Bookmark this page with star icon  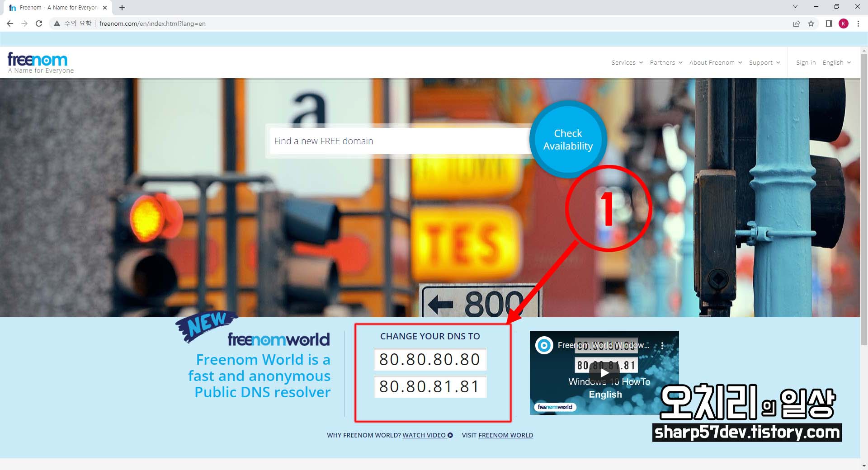point(811,23)
